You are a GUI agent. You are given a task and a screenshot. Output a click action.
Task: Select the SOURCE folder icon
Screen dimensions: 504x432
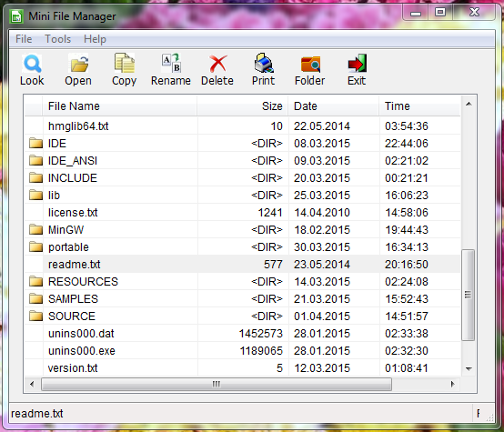35,316
